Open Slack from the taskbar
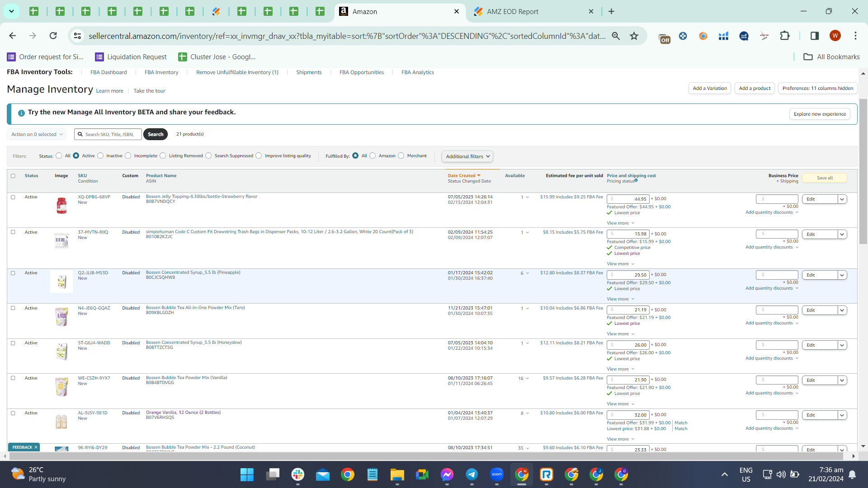The image size is (868, 488). click(298, 474)
